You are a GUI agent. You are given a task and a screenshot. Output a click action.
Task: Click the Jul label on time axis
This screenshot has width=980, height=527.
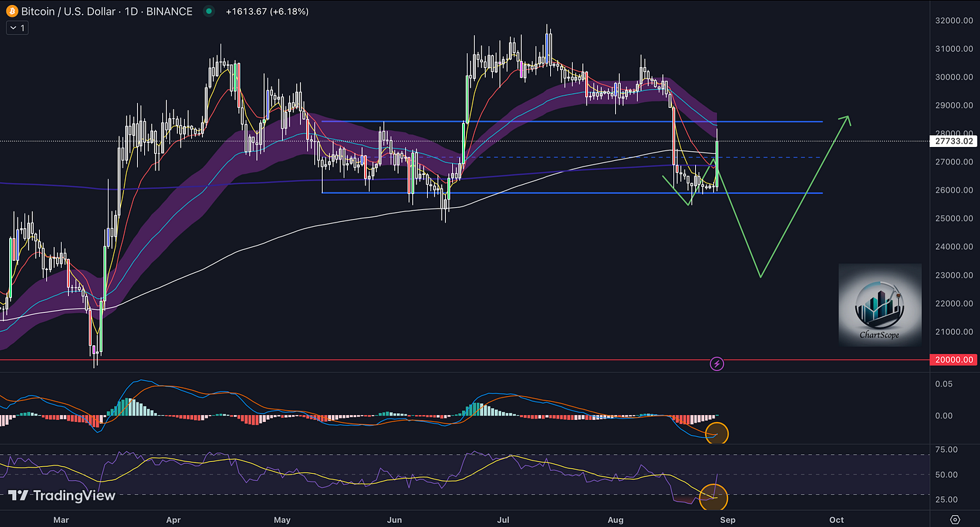pos(503,520)
